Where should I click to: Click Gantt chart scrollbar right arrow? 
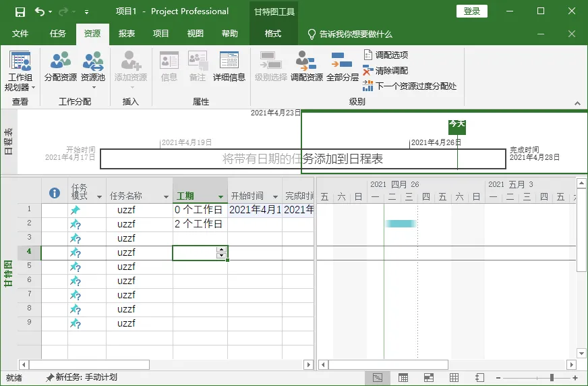[x=572, y=364]
